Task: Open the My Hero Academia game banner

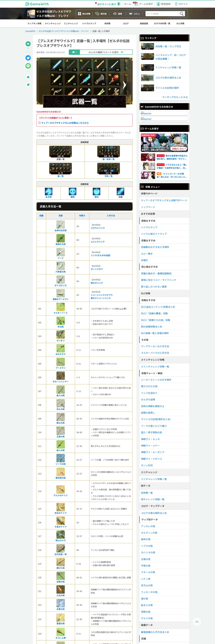Action: (164, 142)
